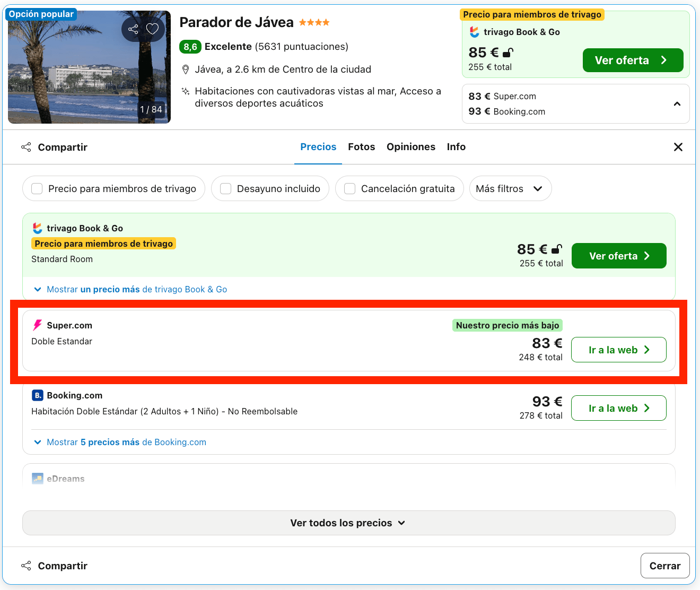The width and height of the screenshot is (700, 590).
Task: Click Habitación Doble Estándar No Reembolsable text
Action: click(164, 411)
